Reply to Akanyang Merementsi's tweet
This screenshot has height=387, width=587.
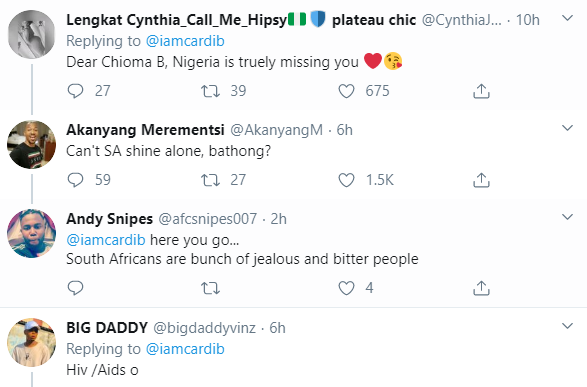(x=75, y=180)
